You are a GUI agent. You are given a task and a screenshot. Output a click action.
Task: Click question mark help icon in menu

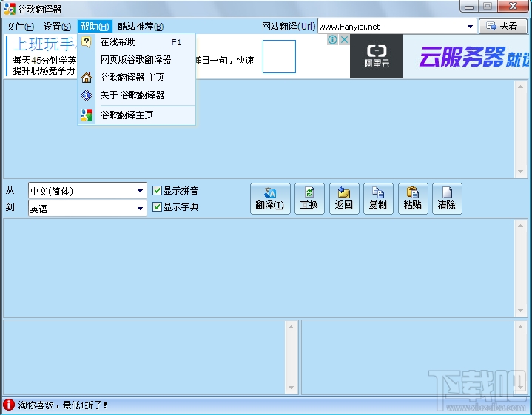[87, 42]
